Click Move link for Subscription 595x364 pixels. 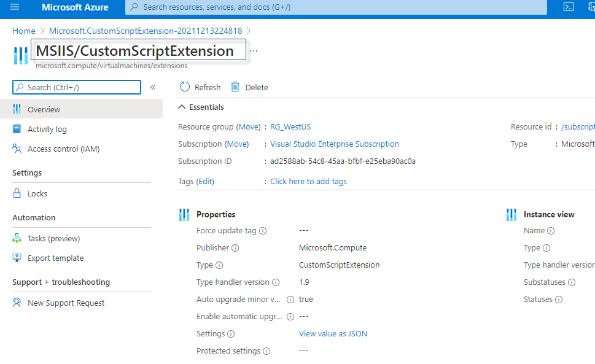click(237, 144)
